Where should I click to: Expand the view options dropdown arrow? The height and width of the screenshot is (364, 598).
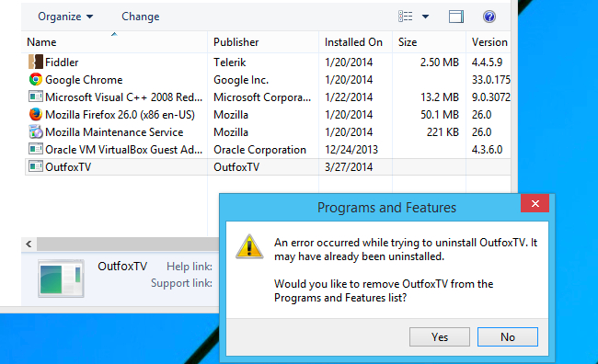point(425,17)
